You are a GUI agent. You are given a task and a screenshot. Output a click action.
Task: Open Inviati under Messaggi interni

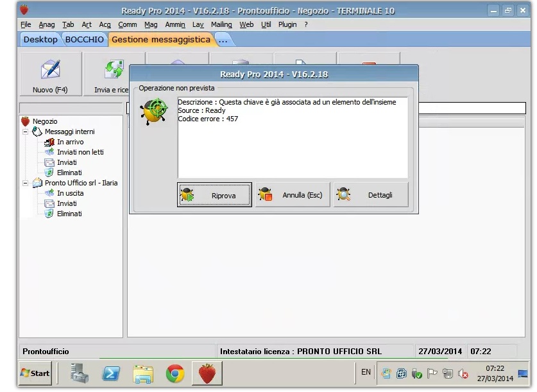[67, 162]
